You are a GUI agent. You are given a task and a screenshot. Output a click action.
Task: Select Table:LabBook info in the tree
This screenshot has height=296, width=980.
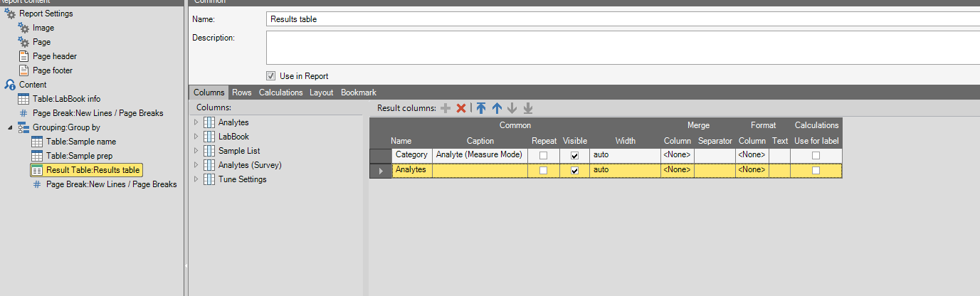(71, 99)
